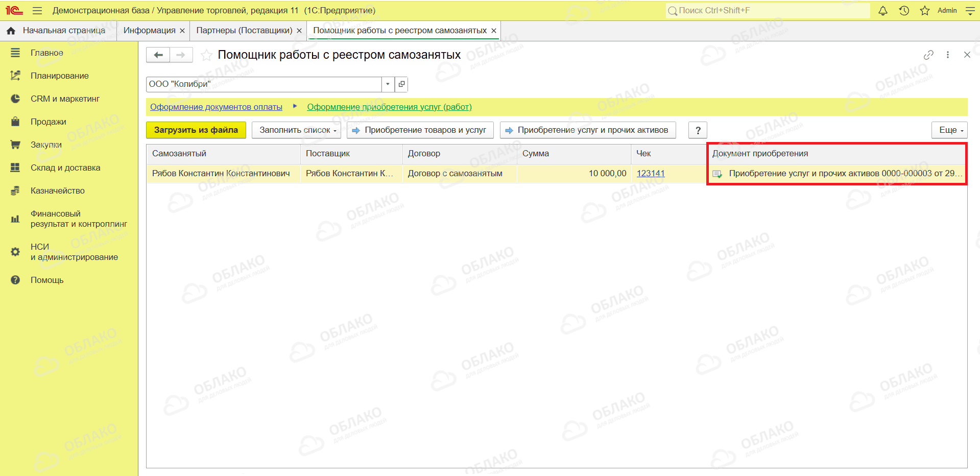Click the Помощь question mark icon
Viewport: 980px width, 476px height.
[x=15, y=280]
